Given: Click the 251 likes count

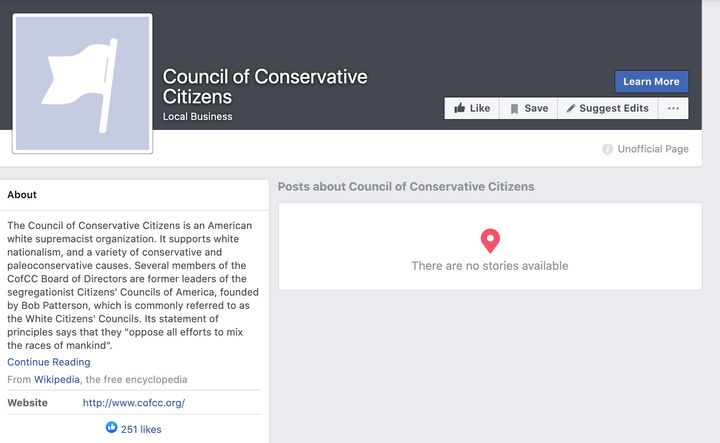Looking at the screenshot, I should [141, 429].
